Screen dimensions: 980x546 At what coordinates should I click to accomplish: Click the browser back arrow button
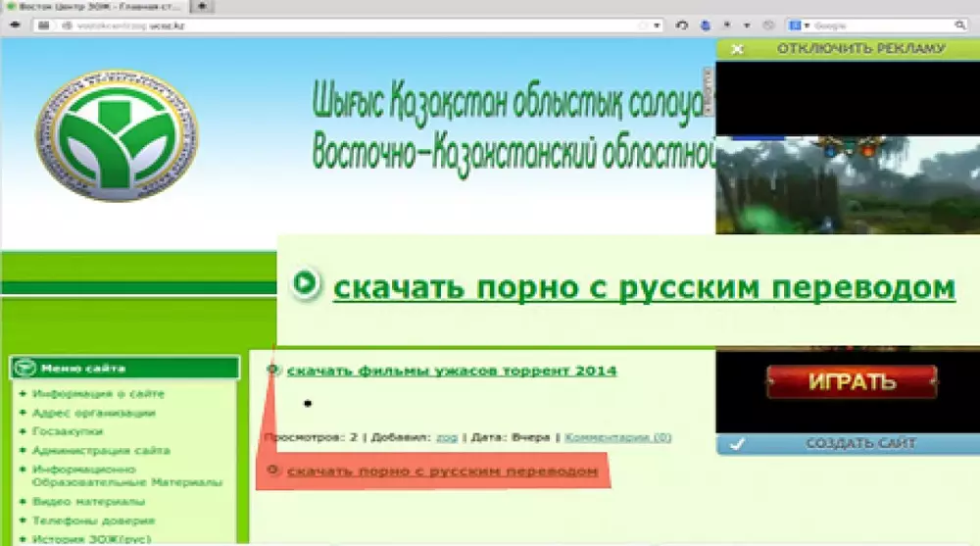tap(15, 25)
